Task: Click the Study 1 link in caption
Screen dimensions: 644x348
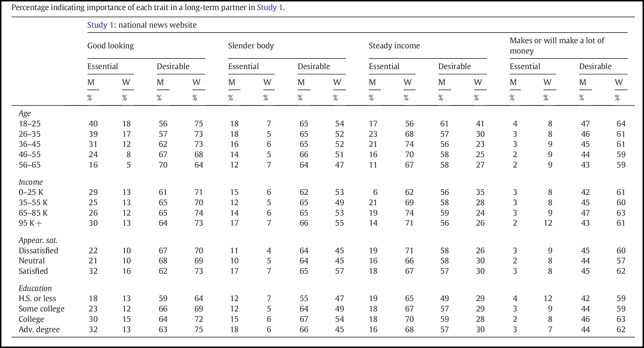Action: pos(270,7)
